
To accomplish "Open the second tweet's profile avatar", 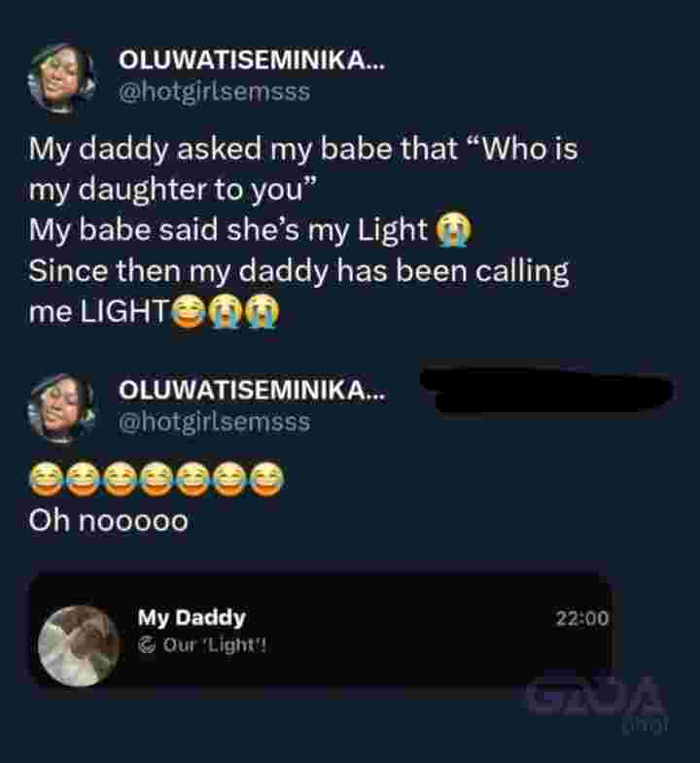I will [x=61, y=408].
